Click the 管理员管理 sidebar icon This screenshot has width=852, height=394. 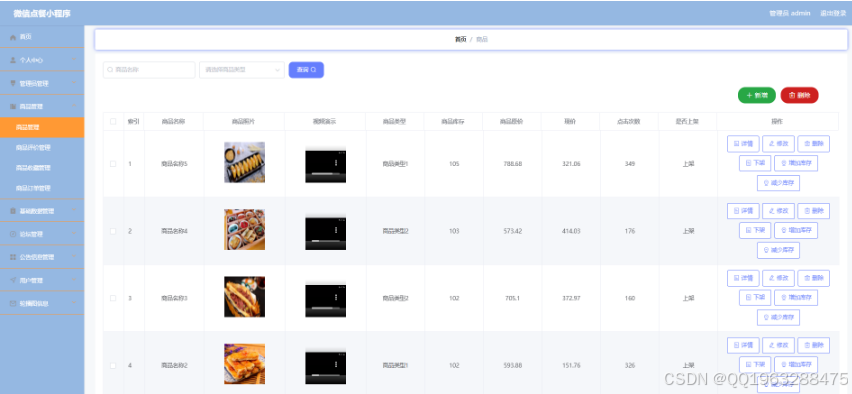tap(12, 84)
